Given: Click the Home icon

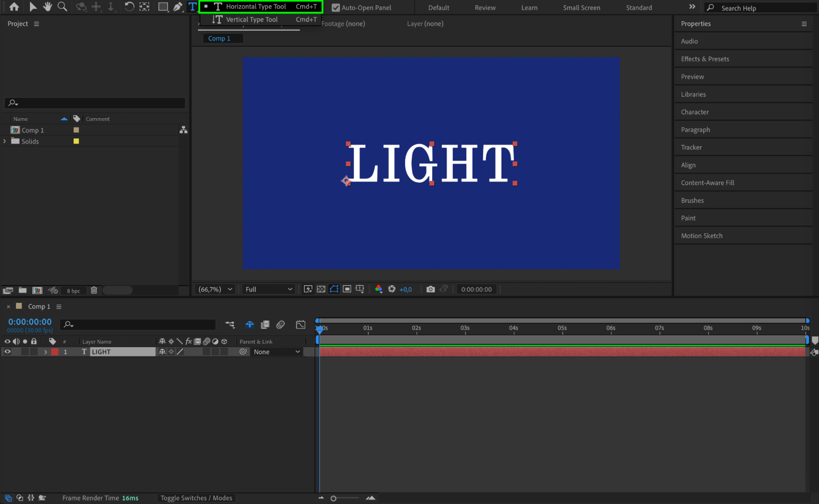Looking at the screenshot, I should 14,7.
